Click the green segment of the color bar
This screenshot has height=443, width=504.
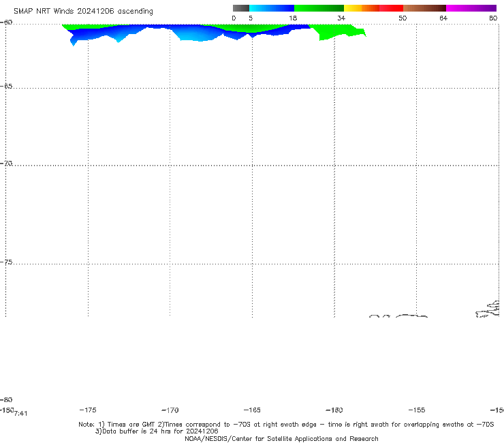[319, 8]
